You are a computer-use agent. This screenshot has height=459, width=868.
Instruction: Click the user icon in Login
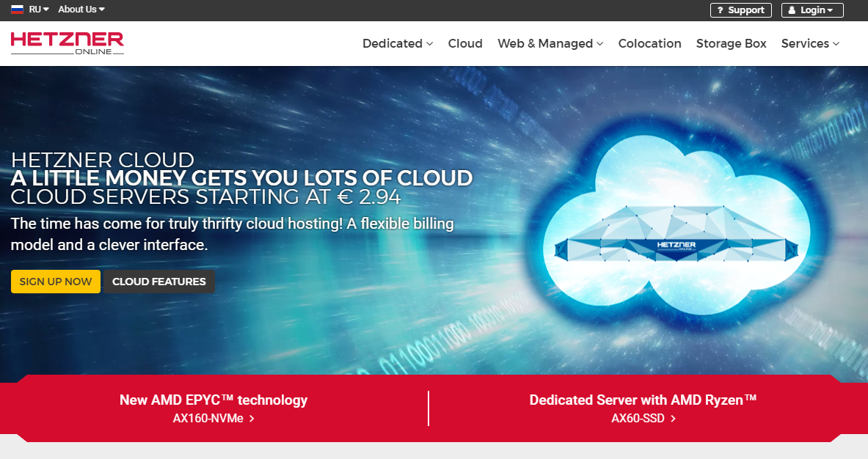coord(792,10)
